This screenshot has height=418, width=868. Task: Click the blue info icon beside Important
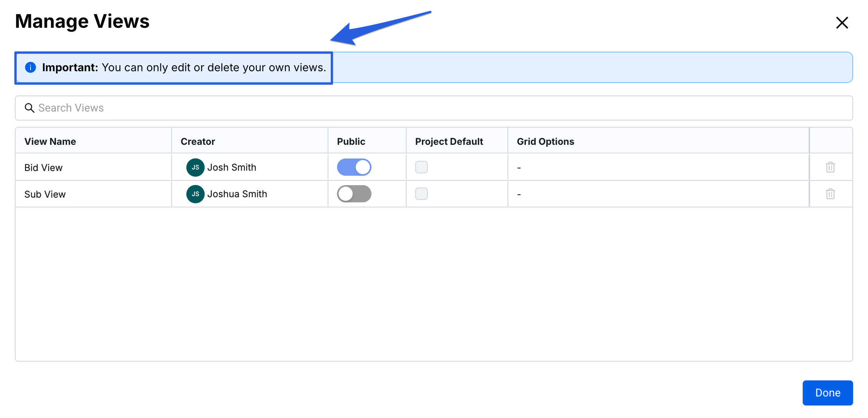point(30,67)
